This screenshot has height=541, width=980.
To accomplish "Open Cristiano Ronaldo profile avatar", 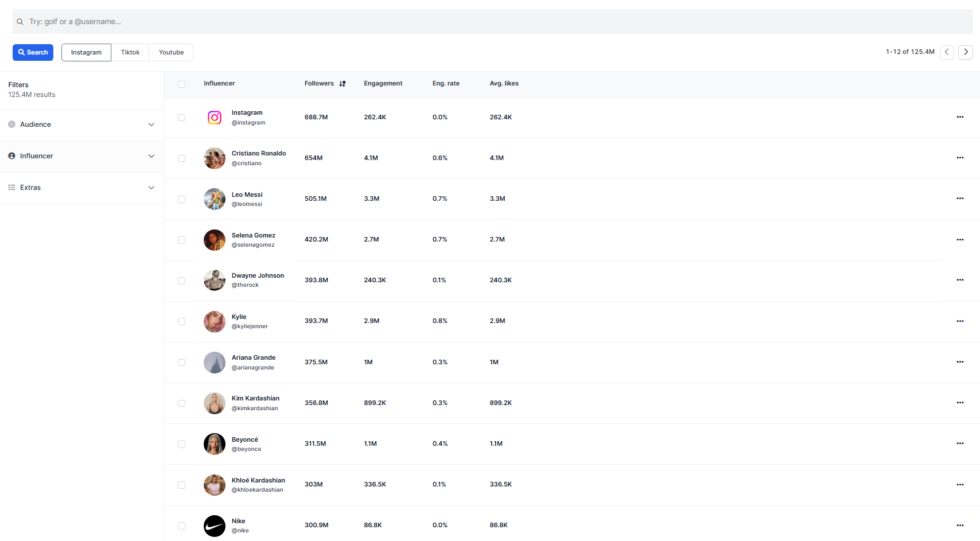I will click(x=215, y=158).
